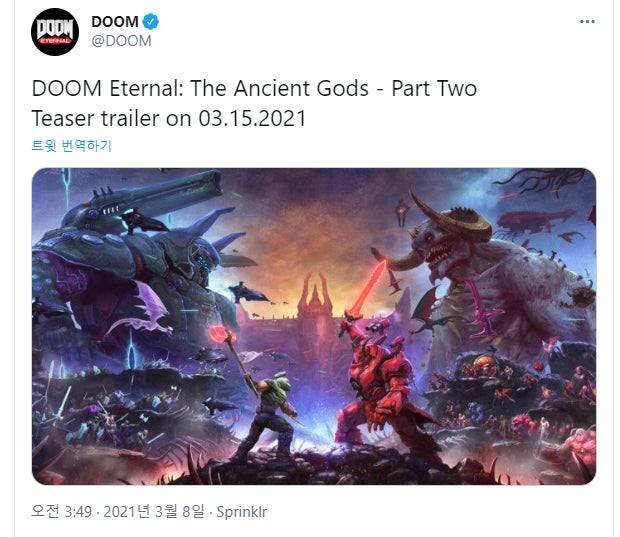
Task: Visit the @DOOM handle profile
Action: (121, 41)
